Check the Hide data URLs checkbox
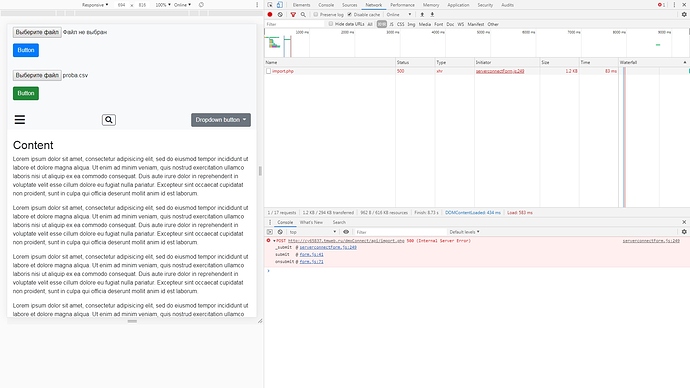The image size is (690, 388). click(330, 24)
